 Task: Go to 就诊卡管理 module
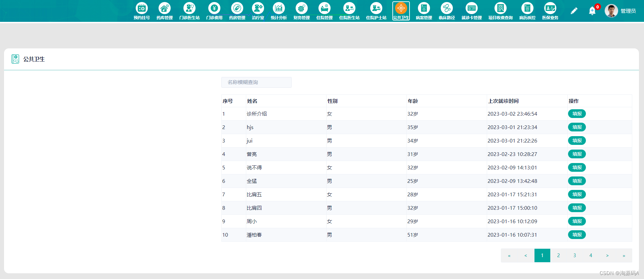pyautogui.click(x=472, y=11)
